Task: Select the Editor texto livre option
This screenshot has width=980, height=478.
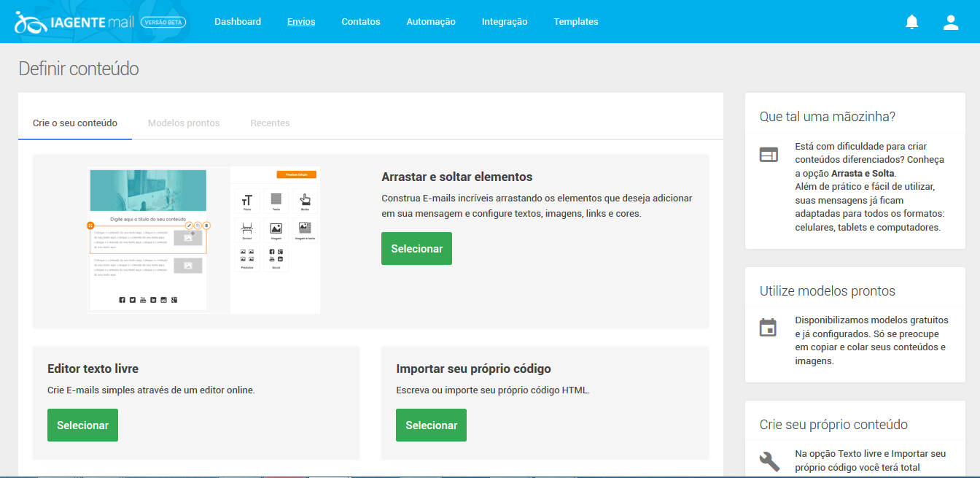Action: [82, 425]
